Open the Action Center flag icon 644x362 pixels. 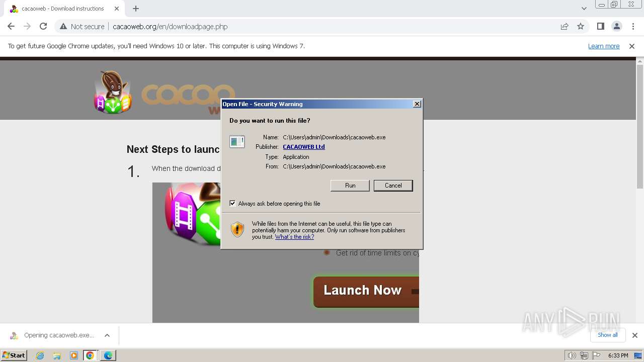tap(596, 355)
